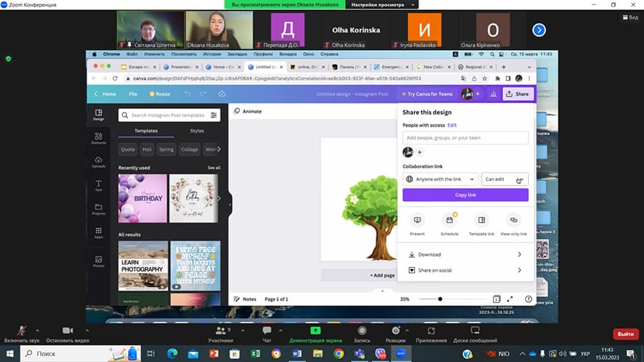Open the template search filter icon
This screenshot has height=362, width=644.
point(213,115)
